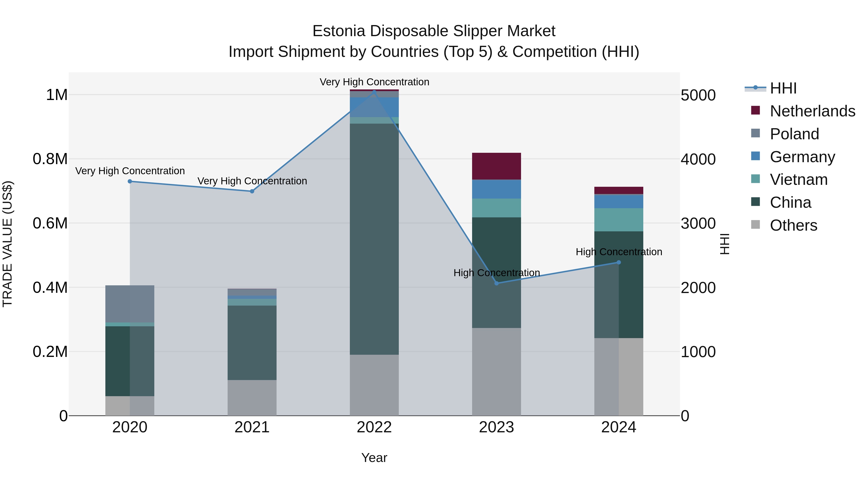Click the 2023 x-axis label
Viewport: 868px width, 488px height.
click(496, 427)
